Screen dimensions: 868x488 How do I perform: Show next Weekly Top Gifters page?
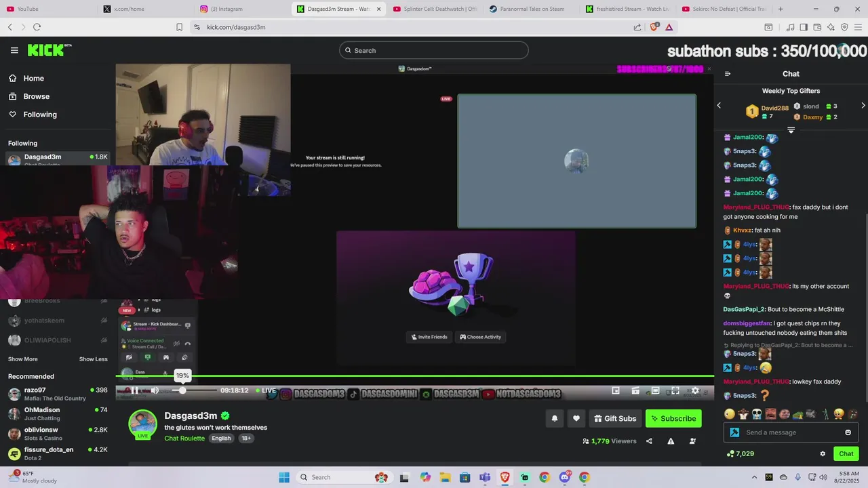pyautogui.click(x=863, y=106)
